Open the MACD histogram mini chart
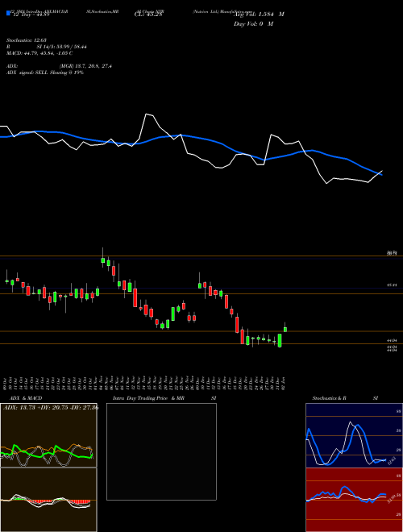The height and width of the screenshot is (532, 403). (48, 500)
